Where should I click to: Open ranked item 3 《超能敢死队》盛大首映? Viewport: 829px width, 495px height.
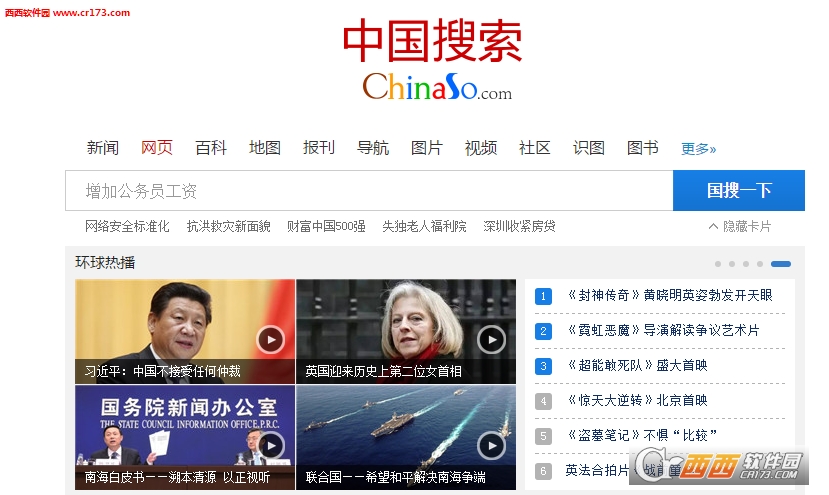click(x=637, y=365)
